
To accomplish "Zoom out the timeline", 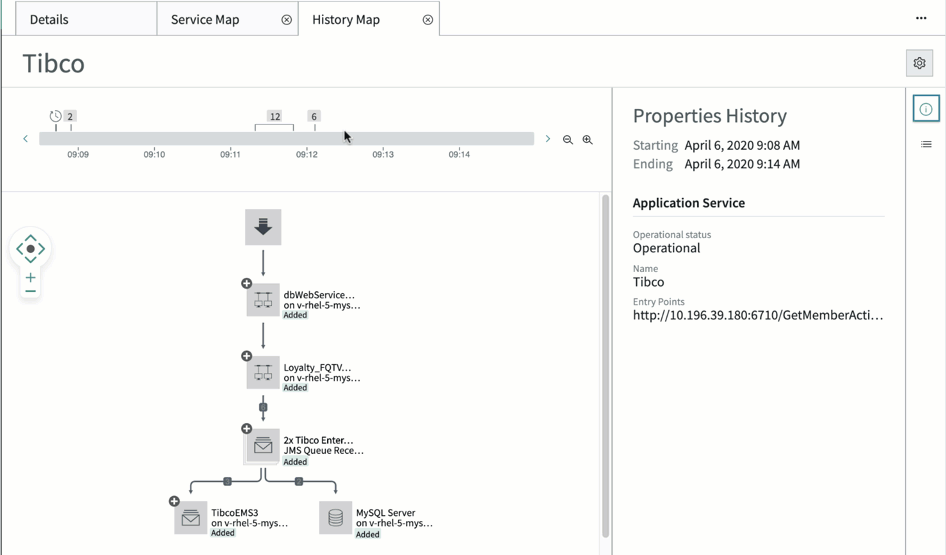I will [568, 139].
